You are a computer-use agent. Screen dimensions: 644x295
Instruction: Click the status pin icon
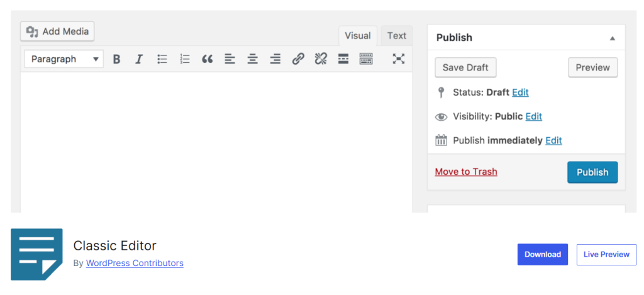[441, 92]
